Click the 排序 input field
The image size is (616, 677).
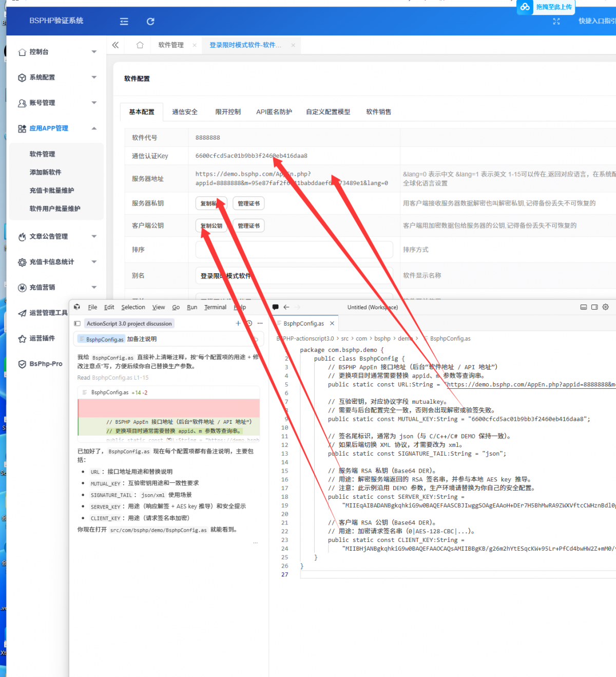point(294,250)
